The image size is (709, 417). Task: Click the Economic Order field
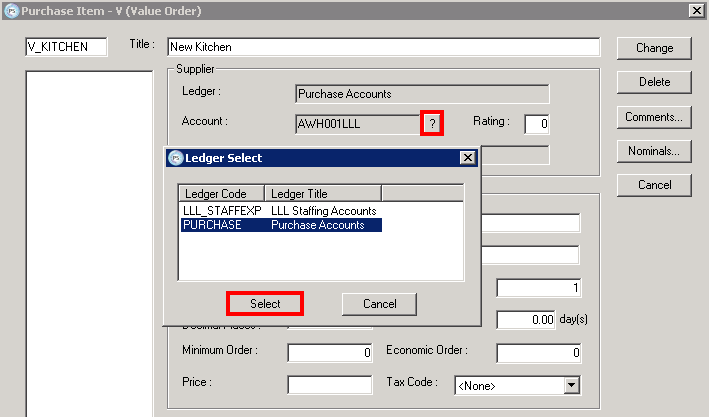(539, 352)
